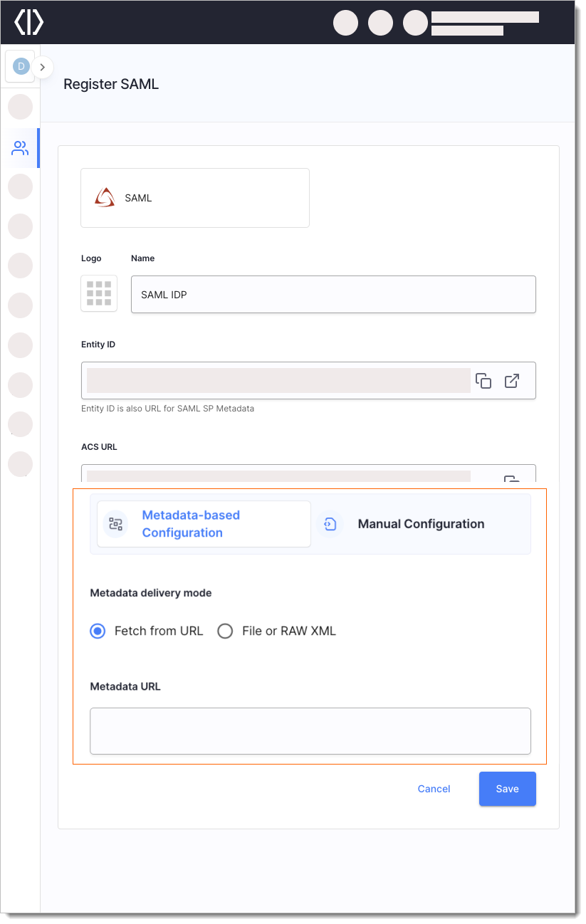This screenshot has height=924, width=586.
Task: Click the Entity ID field
Action: (x=308, y=381)
